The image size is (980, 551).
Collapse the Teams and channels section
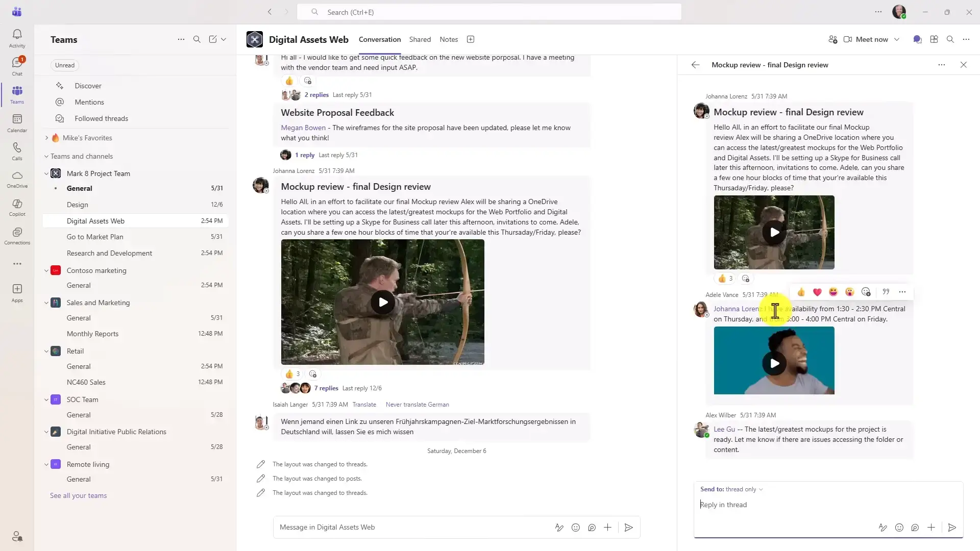(x=46, y=156)
